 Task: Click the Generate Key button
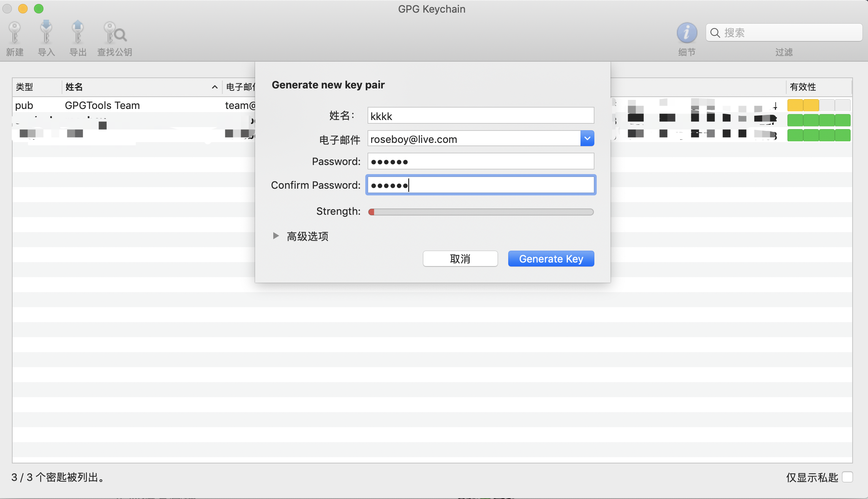coord(551,259)
